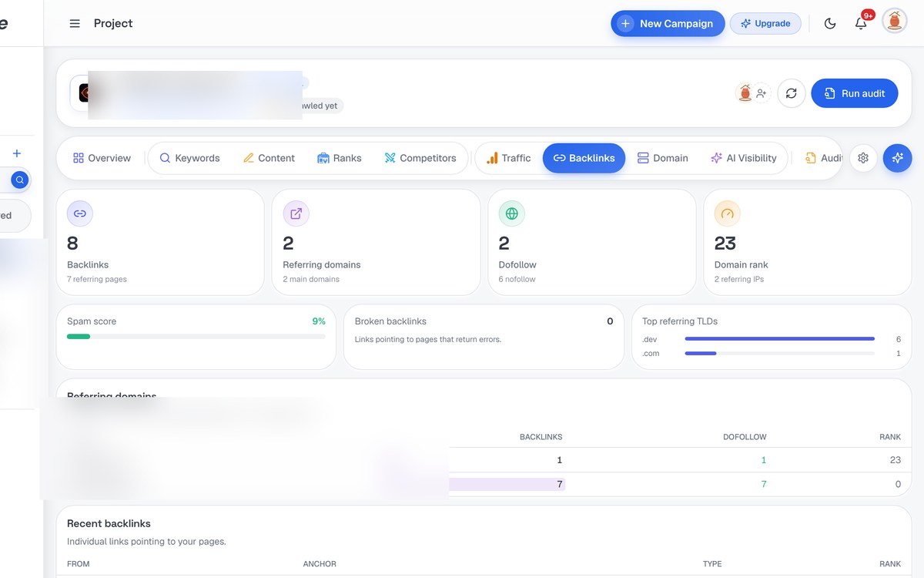The height and width of the screenshot is (578, 924).
Task: Click the Competitors tab crossed swords icon
Action: [390, 158]
